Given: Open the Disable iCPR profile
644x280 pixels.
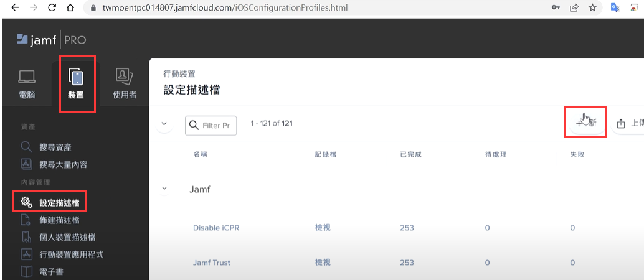Looking at the screenshot, I should coord(216,228).
